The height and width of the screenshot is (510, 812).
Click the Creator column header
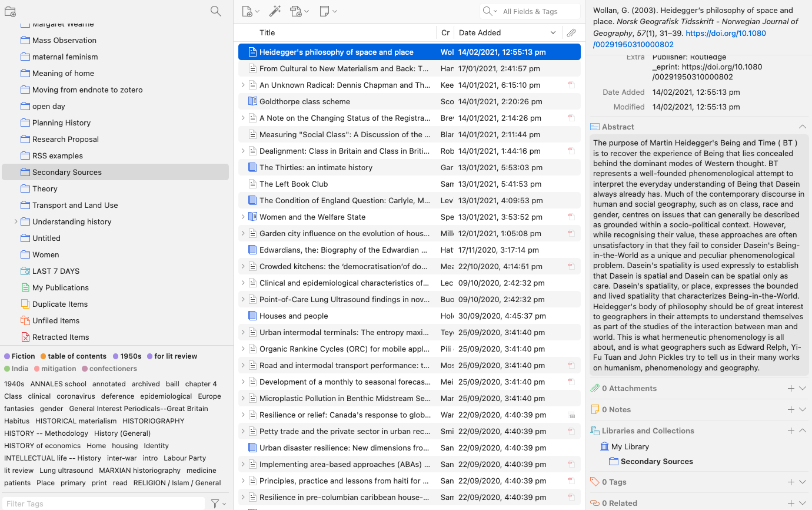click(x=445, y=33)
